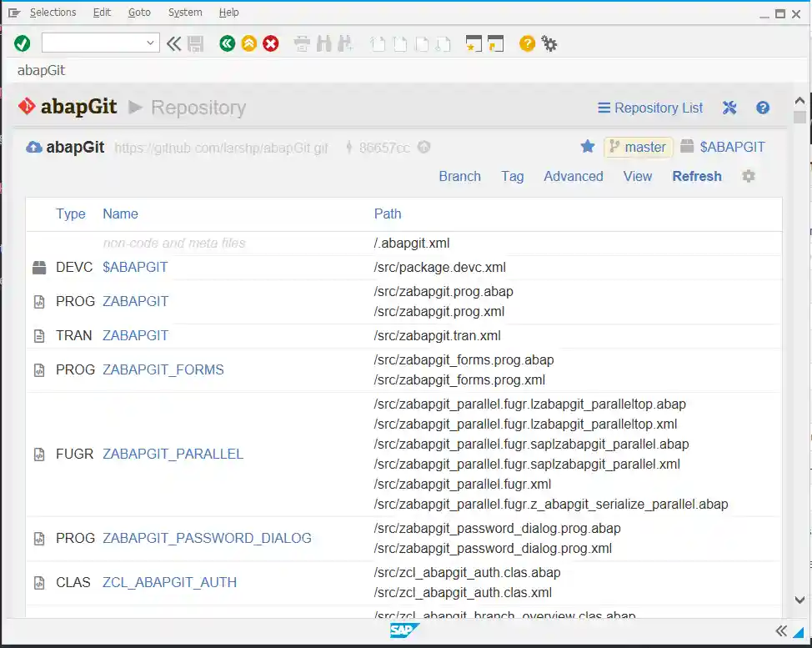Open the Advanced menu
The image size is (812, 648).
tap(573, 176)
